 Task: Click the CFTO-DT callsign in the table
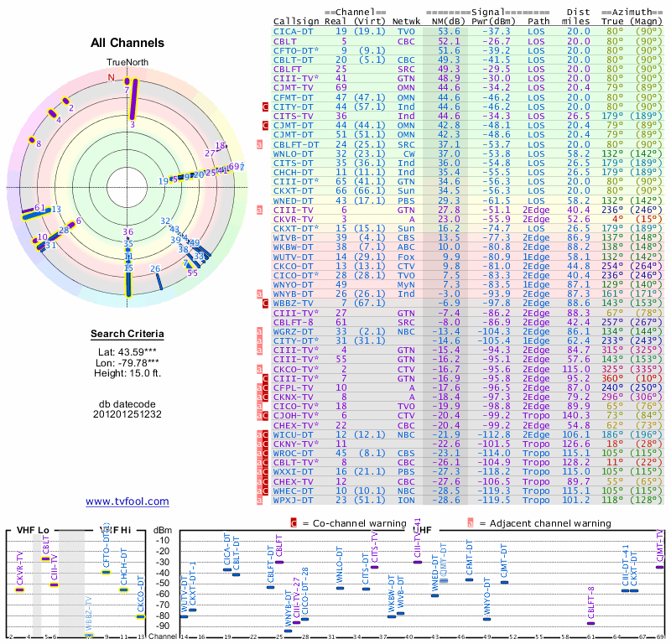[x=296, y=50]
